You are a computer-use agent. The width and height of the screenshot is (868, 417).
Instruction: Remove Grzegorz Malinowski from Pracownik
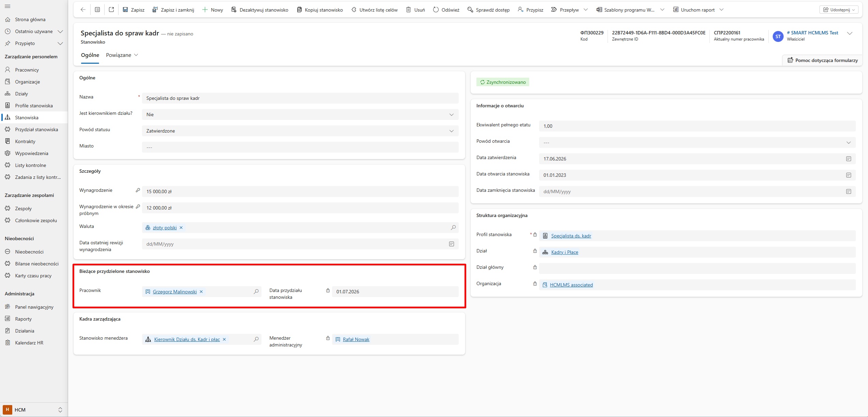click(x=201, y=292)
